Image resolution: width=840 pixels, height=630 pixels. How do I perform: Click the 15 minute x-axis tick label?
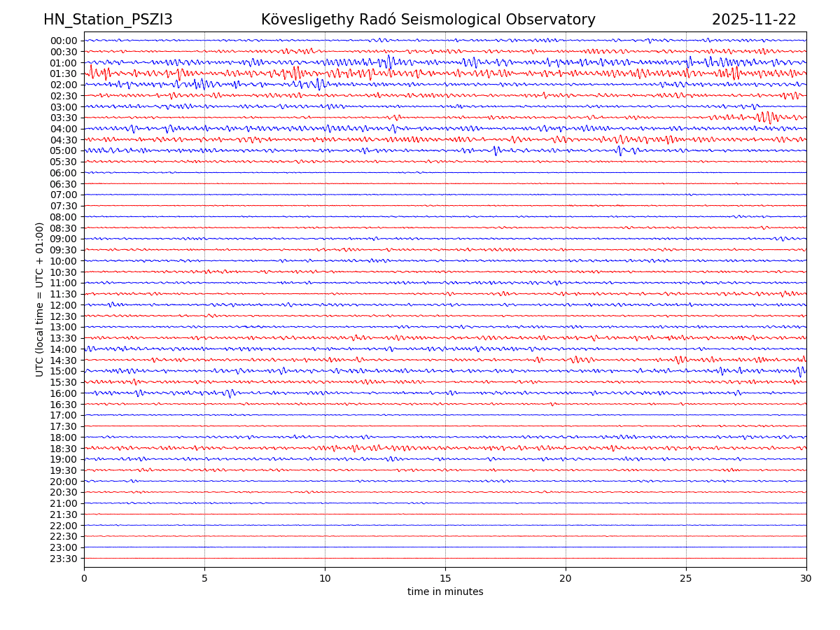pos(445,579)
